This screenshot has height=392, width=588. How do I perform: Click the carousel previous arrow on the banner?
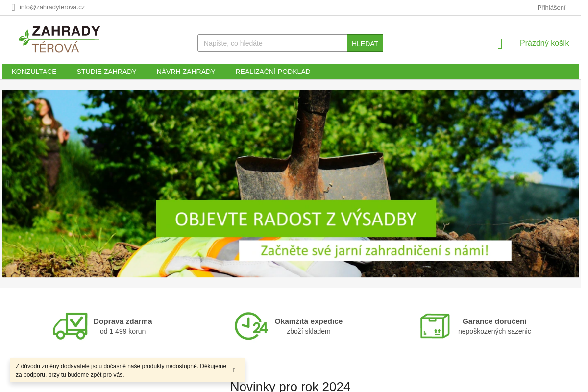click(7, 183)
